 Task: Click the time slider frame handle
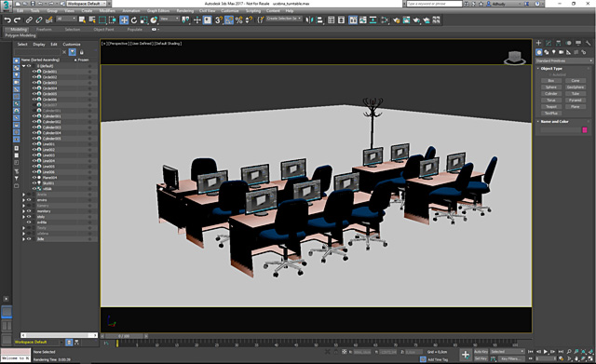(124, 336)
